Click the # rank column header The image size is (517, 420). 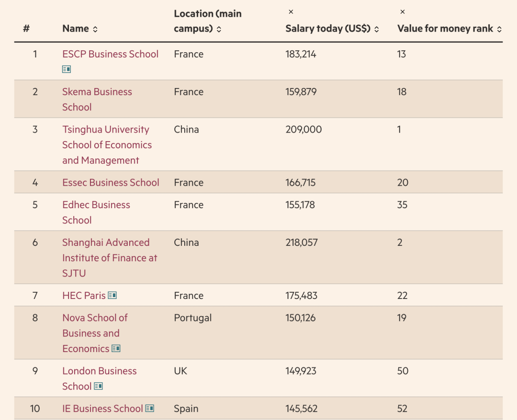click(x=26, y=29)
